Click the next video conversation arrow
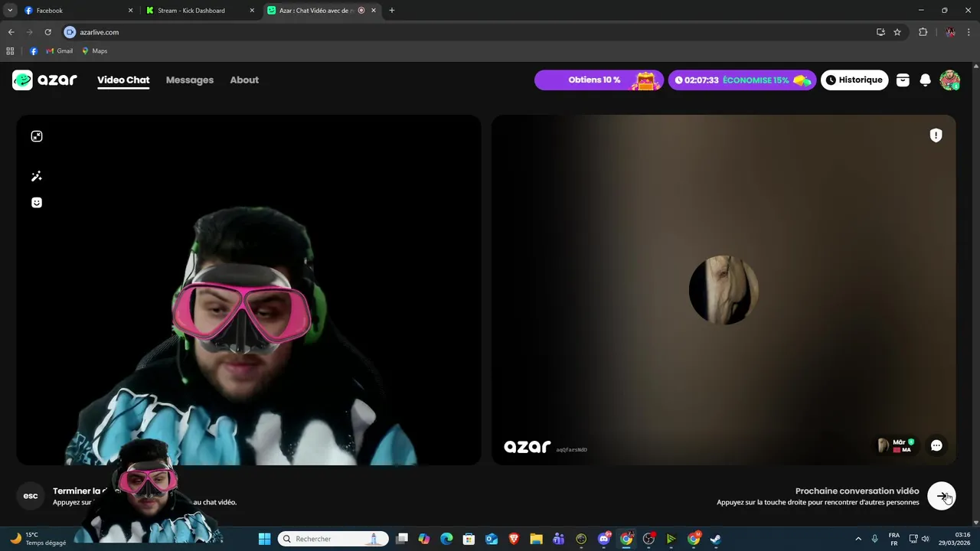The height and width of the screenshot is (551, 980). point(942,496)
